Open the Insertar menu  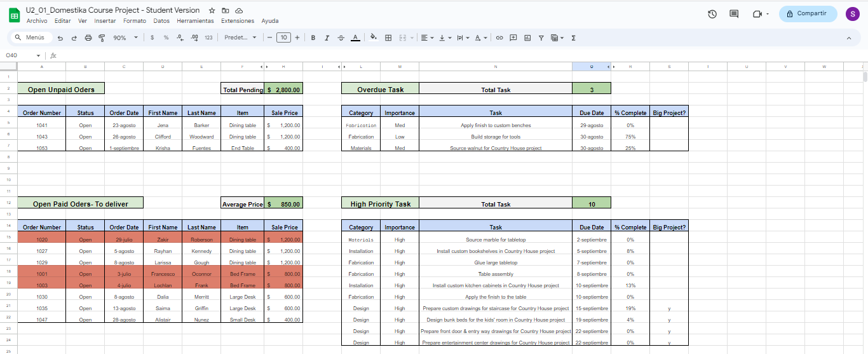(x=105, y=21)
